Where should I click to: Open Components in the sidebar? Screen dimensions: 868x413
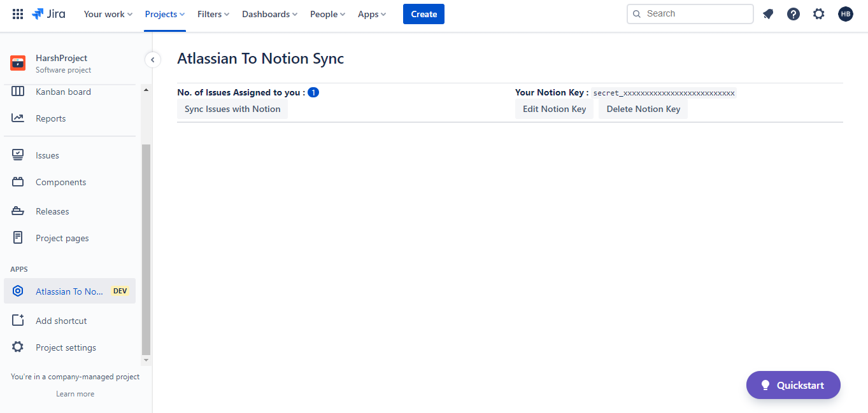(70, 182)
